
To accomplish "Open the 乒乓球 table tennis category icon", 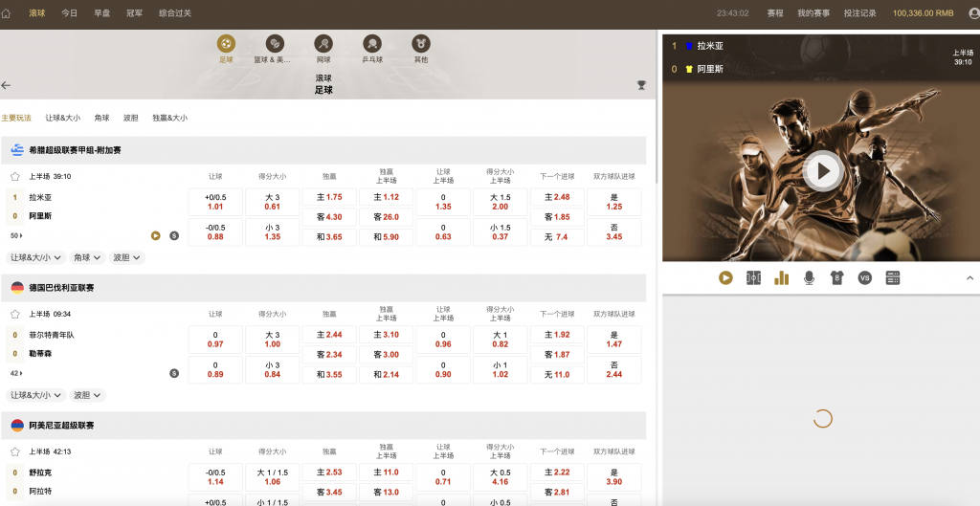I will [372, 44].
